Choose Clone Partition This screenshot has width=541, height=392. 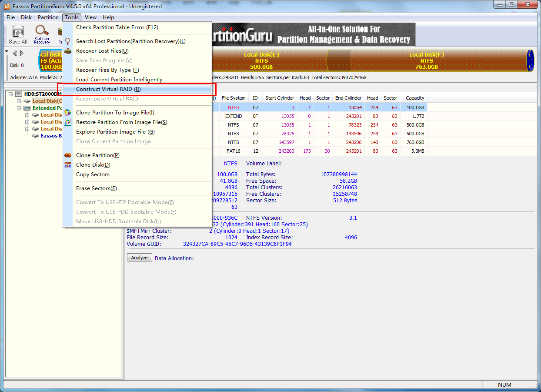point(137,155)
